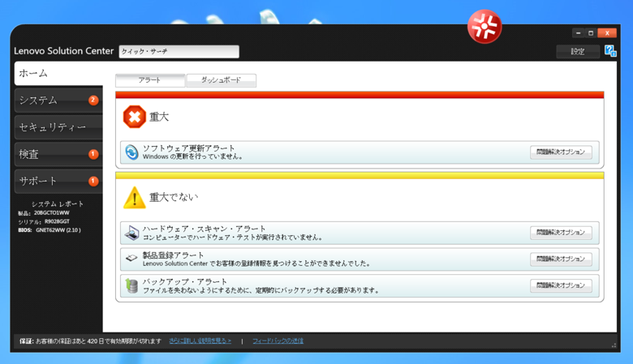Click the サポート notification badge

click(93, 181)
